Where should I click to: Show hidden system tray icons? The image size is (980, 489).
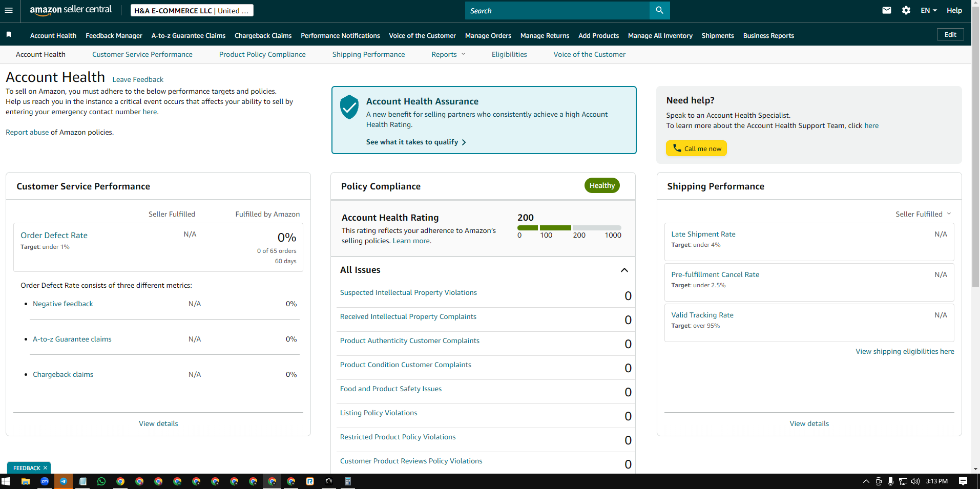coord(866,481)
